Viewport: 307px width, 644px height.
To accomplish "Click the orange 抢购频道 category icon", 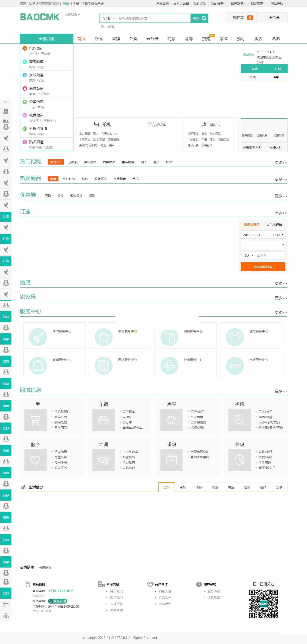I will click(x=25, y=48).
